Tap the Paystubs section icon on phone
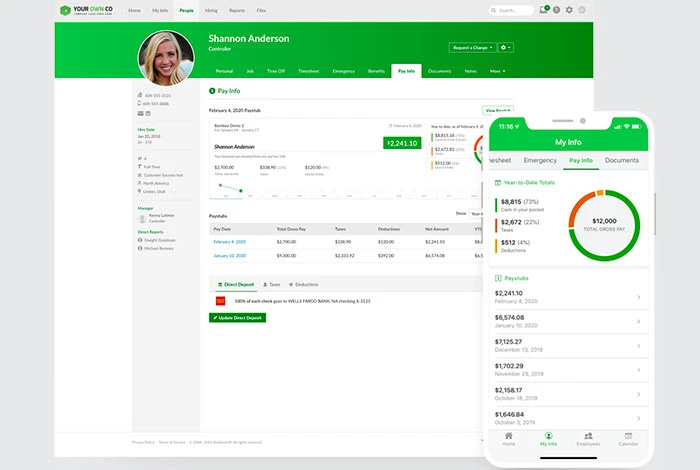Screen dimensions: 700x470 point(498,278)
